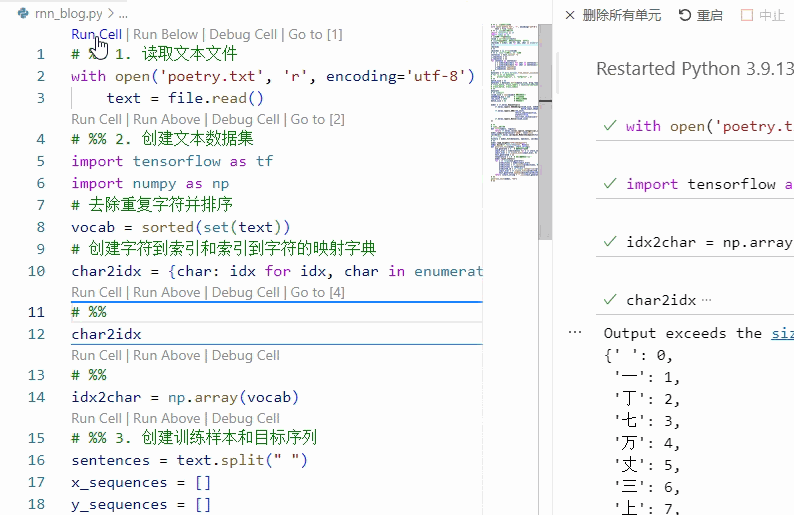Click 重启 restart kernel button
The width and height of the screenshot is (794, 515).
click(x=709, y=15)
